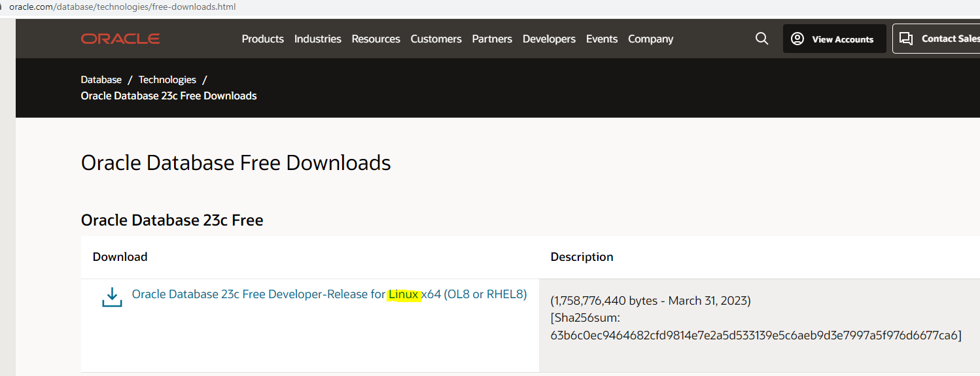Click the Oracle Database 23c Free Downloads breadcrumb
The image size is (980, 376).
[x=169, y=96]
